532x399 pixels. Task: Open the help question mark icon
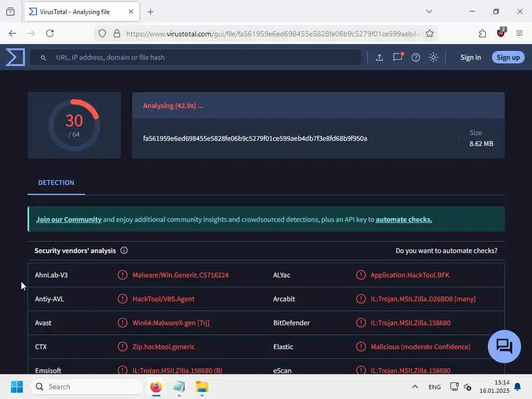coord(416,57)
